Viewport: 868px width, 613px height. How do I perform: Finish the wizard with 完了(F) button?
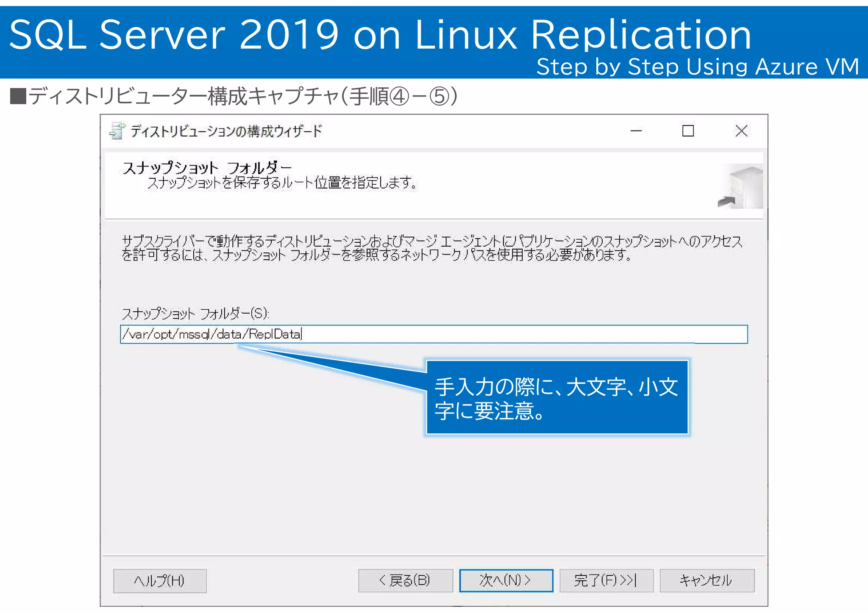pyautogui.click(x=606, y=580)
